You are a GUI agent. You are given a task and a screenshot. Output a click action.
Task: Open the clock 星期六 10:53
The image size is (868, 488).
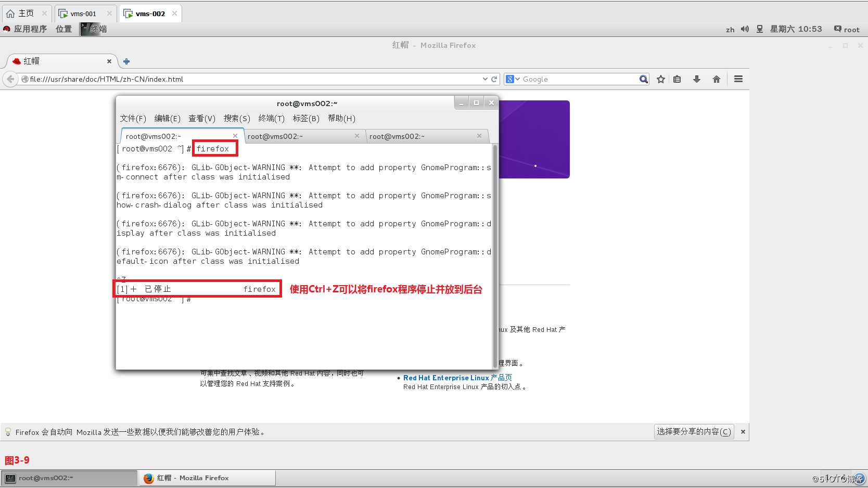pos(796,29)
